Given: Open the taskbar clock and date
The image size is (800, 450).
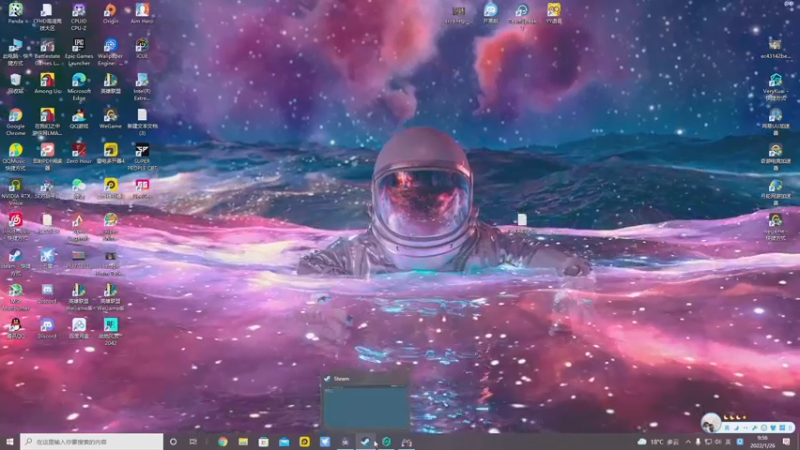Looking at the screenshot, I should pyautogui.click(x=762, y=442).
